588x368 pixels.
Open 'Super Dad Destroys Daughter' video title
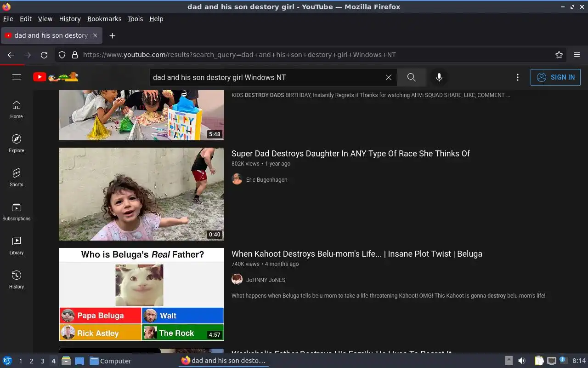click(351, 154)
